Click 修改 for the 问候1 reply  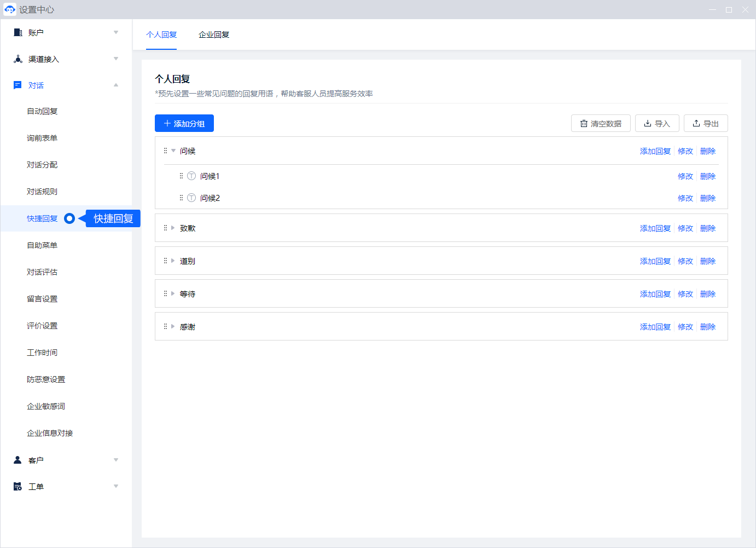[685, 176]
